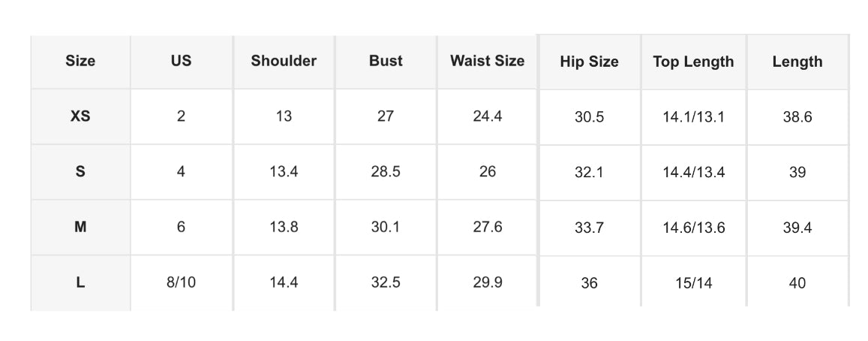
Task: Select the 33.7 hip size cell
Action: [x=589, y=228]
